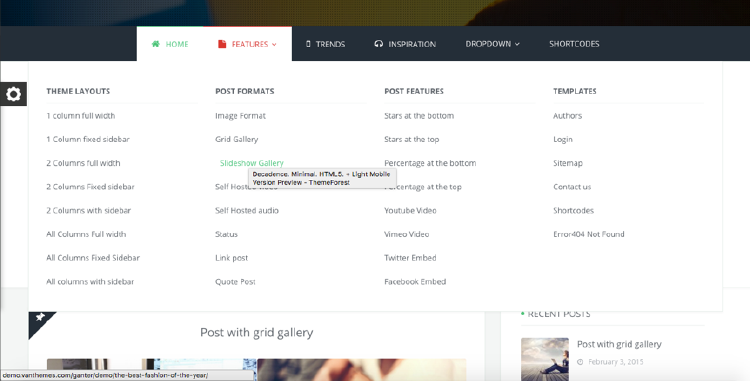Click the Theme Layouts column heading
Image resolution: width=750 pixels, height=381 pixels.
78,91
